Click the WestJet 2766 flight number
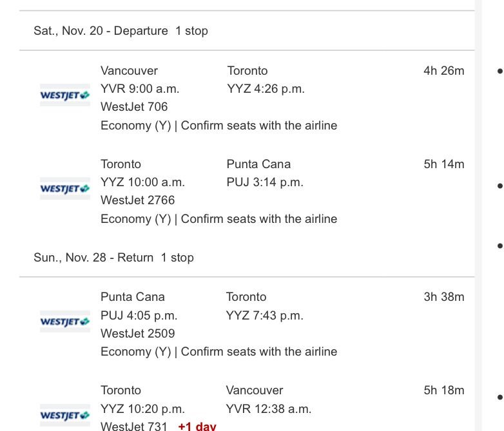The height and width of the screenshot is (431, 504). click(137, 200)
